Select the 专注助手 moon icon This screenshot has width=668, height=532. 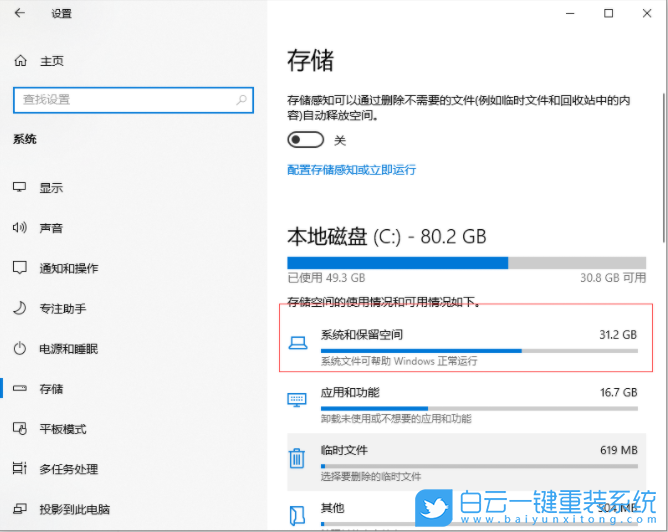coord(20,308)
